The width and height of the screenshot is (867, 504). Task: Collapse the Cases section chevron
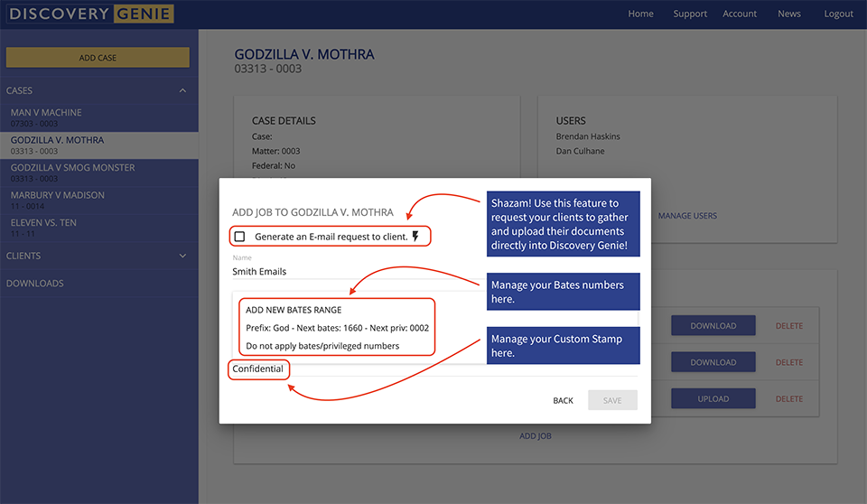click(182, 90)
